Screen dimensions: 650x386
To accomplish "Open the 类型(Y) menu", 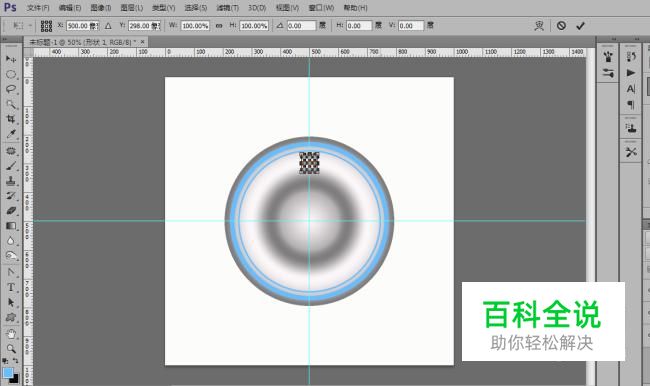I will pyautogui.click(x=163, y=7).
